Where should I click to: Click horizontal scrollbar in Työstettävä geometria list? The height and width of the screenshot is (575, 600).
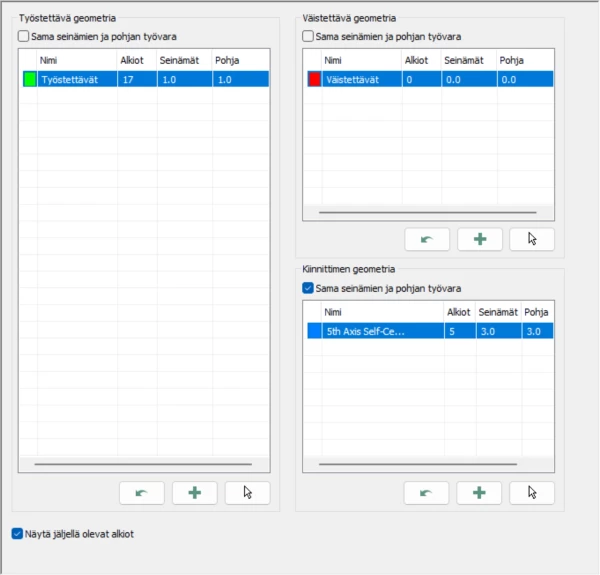[143, 464]
